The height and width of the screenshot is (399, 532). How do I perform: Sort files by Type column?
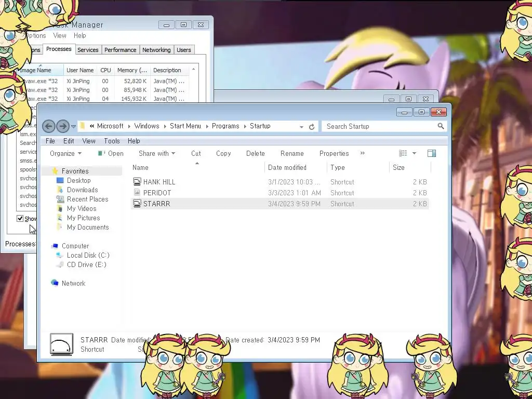click(358, 167)
